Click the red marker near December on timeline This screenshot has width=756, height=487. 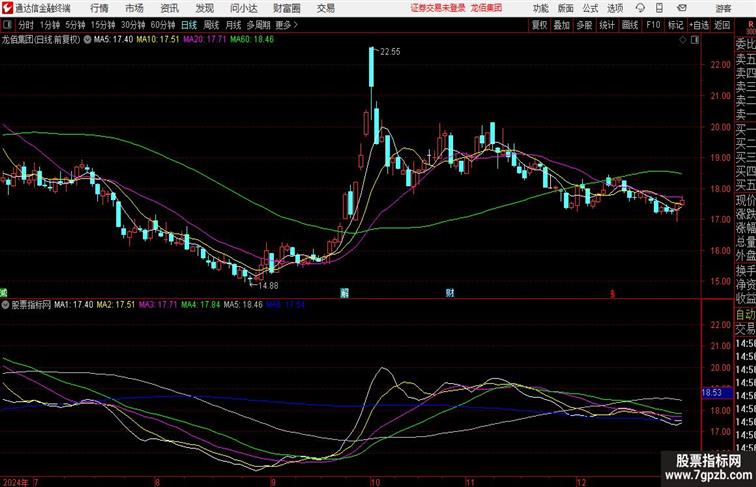tap(612, 294)
